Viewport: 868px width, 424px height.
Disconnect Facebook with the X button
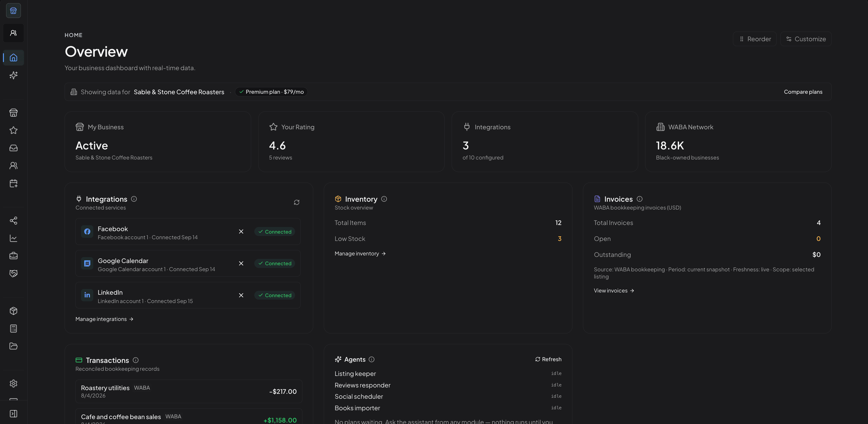(241, 232)
